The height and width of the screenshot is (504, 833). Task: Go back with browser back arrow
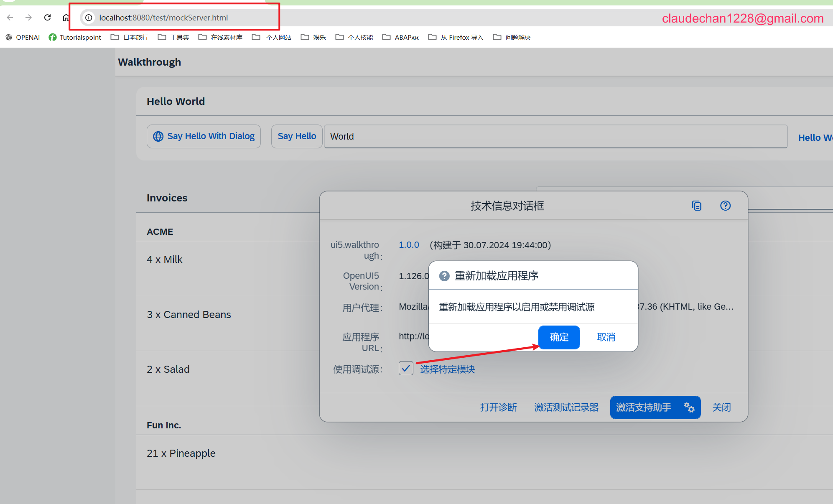(x=10, y=18)
